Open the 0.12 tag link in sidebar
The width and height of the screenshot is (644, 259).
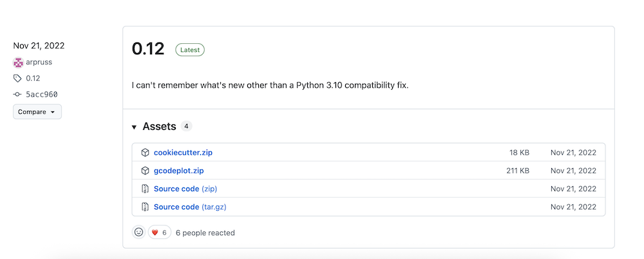click(x=33, y=79)
